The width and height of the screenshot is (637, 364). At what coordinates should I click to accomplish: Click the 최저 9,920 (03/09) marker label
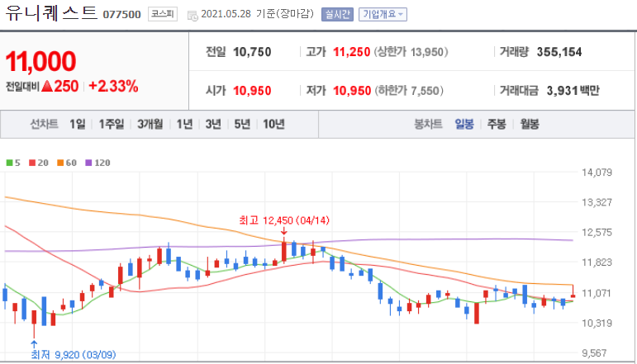[x=74, y=355]
